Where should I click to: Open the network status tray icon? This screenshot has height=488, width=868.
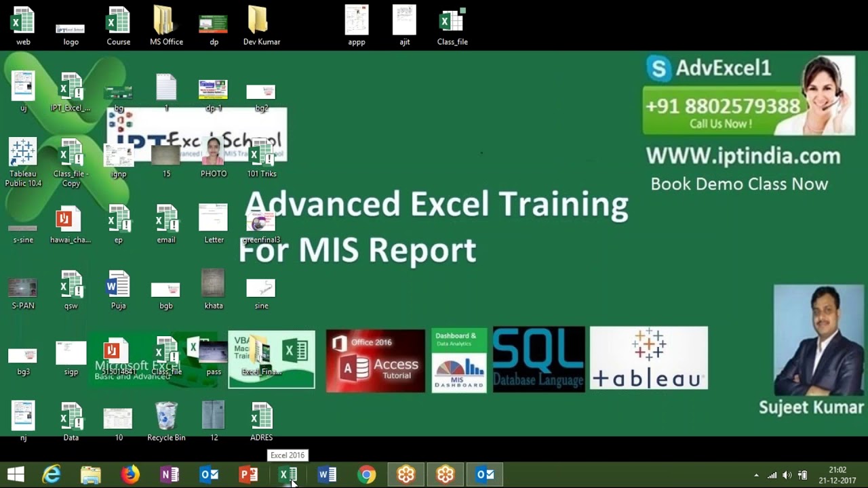point(772,475)
